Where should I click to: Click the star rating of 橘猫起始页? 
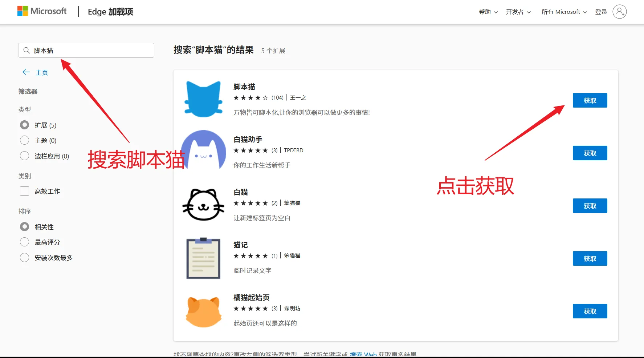coord(250,308)
